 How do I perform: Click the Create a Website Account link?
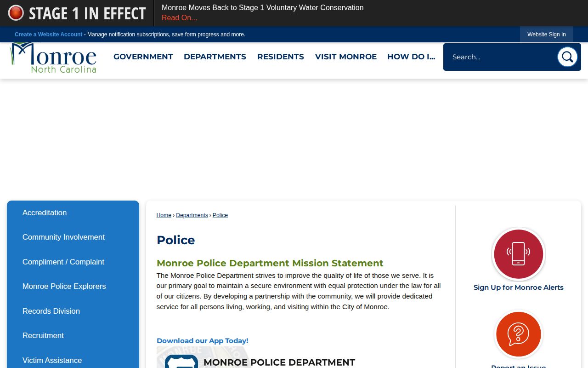(x=49, y=34)
